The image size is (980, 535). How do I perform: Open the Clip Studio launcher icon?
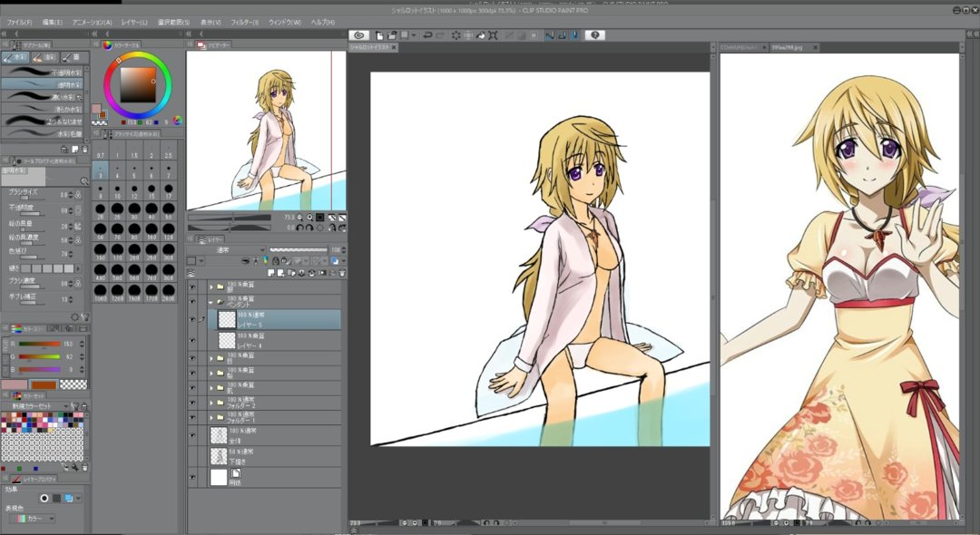coord(358,35)
